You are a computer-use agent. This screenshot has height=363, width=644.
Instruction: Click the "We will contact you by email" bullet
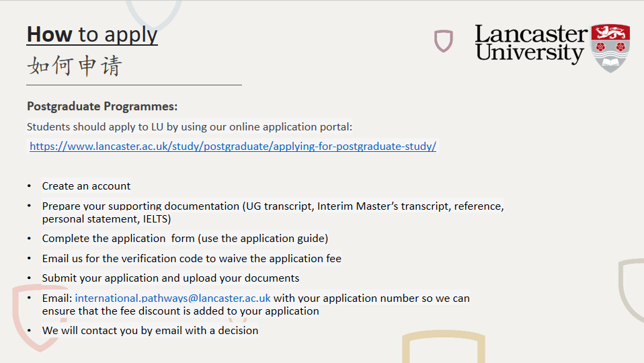coord(150,331)
